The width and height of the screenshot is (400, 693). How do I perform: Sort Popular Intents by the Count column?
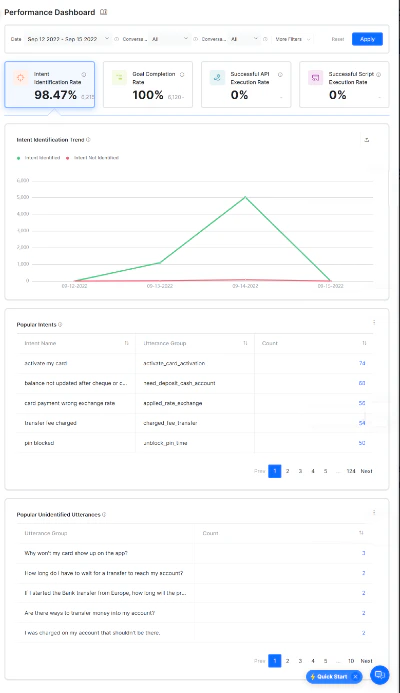[364, 343]
